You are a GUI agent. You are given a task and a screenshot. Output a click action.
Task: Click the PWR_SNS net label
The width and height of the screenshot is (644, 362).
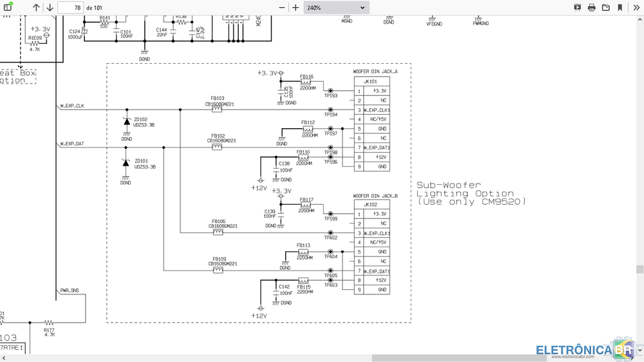pyautogui.click(x=70, y=291)
